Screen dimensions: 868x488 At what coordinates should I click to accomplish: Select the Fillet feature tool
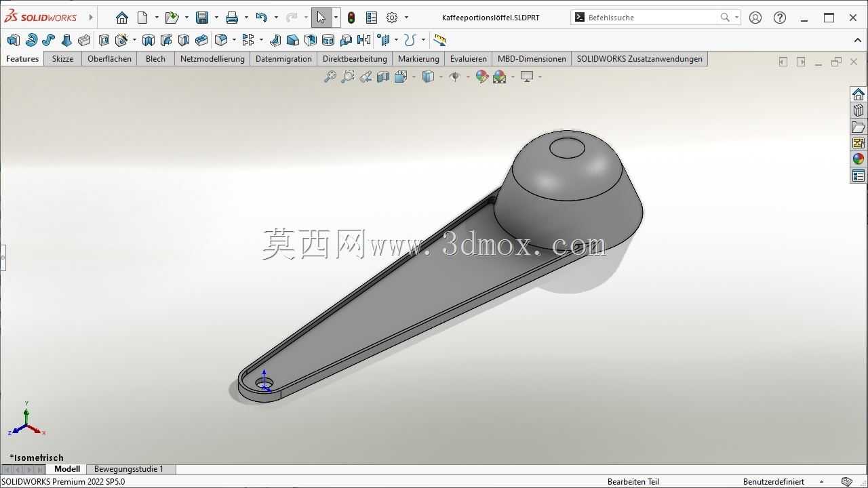221,40
